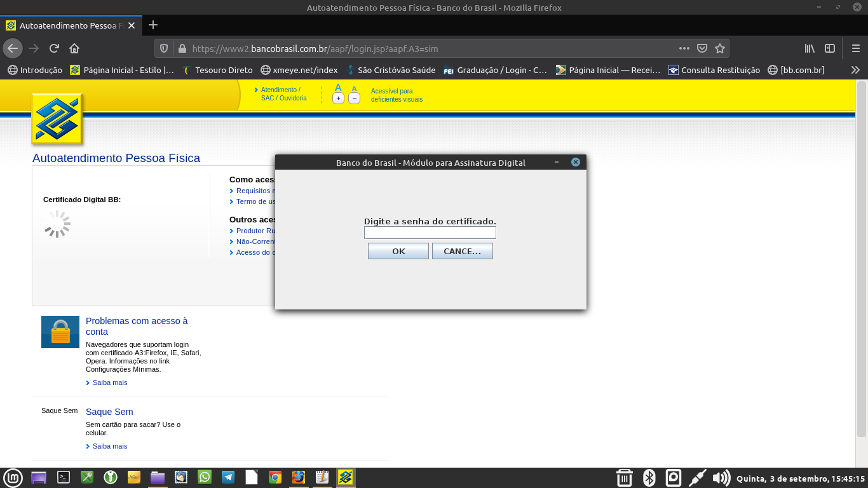
Task: Open Página Inicial - Estilo bookmark
Action: (x=122, y=70)
